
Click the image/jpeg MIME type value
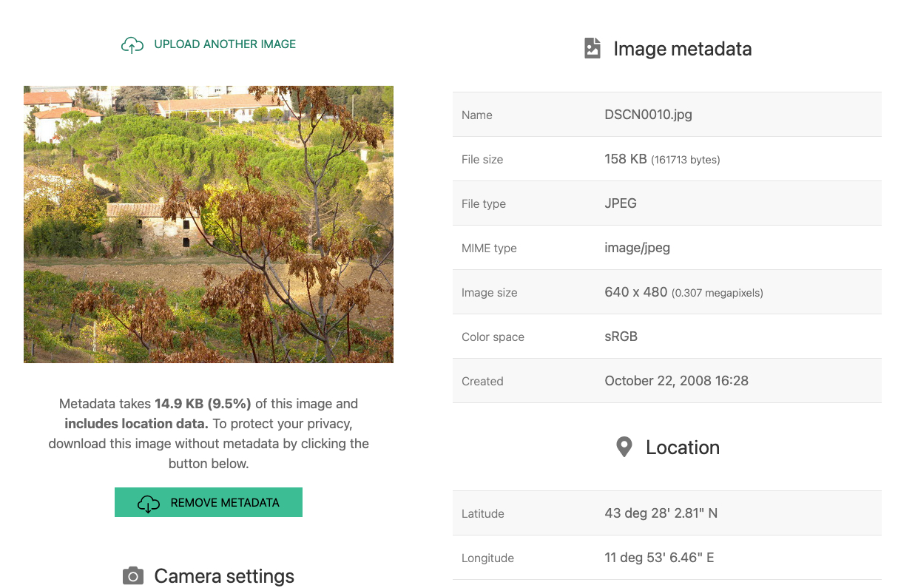[x=637, y=248]
